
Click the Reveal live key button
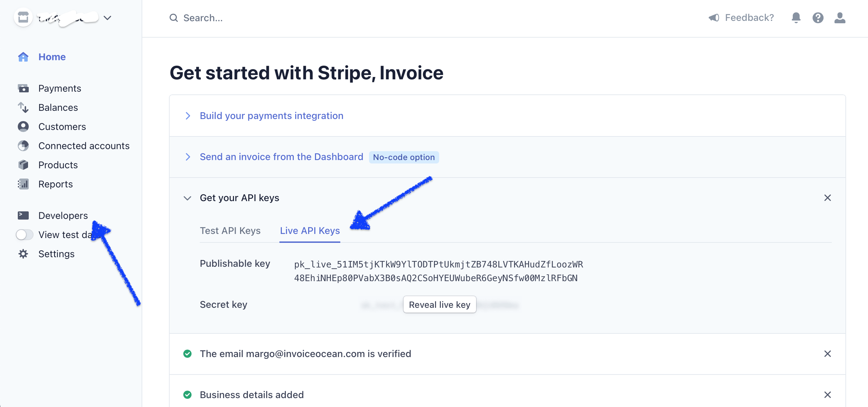pos(439,304)
